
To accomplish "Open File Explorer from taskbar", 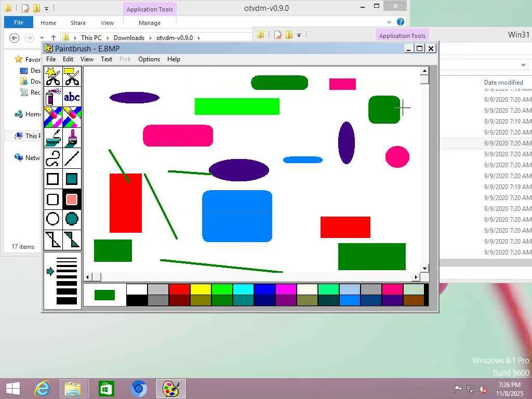I will pyautogui.click(x=73, y=389).
